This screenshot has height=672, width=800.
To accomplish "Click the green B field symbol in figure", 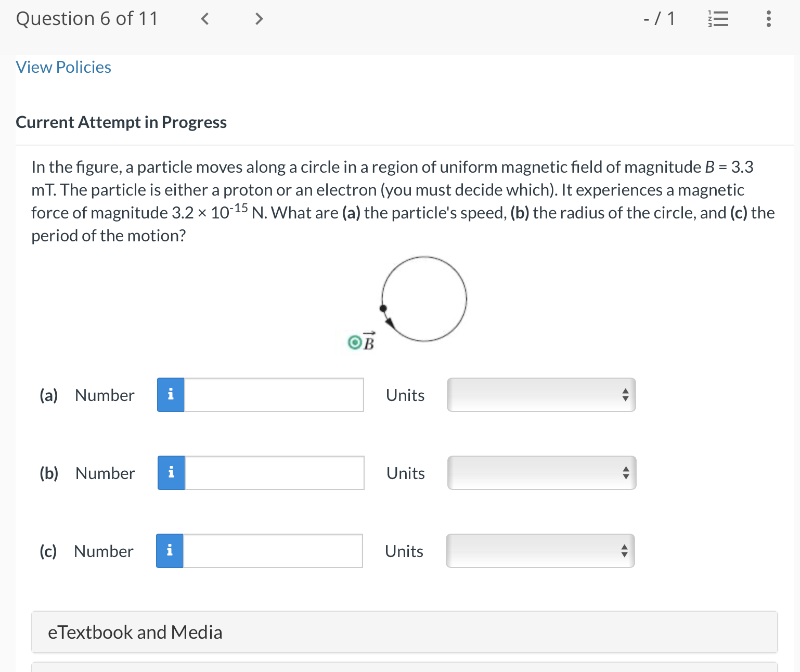I will (x=355, y=342).
